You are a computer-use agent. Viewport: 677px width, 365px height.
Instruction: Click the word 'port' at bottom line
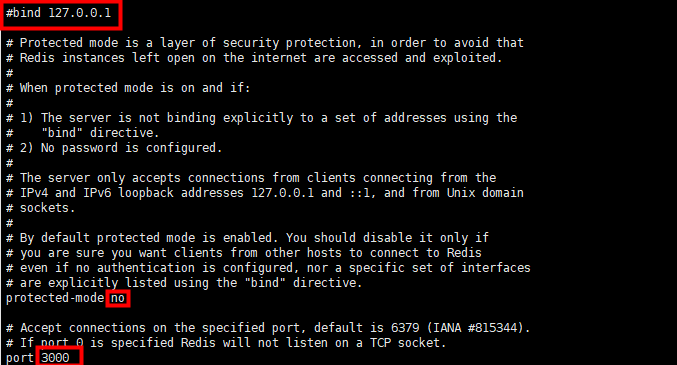pyautogui.click(x=19, y=358)
